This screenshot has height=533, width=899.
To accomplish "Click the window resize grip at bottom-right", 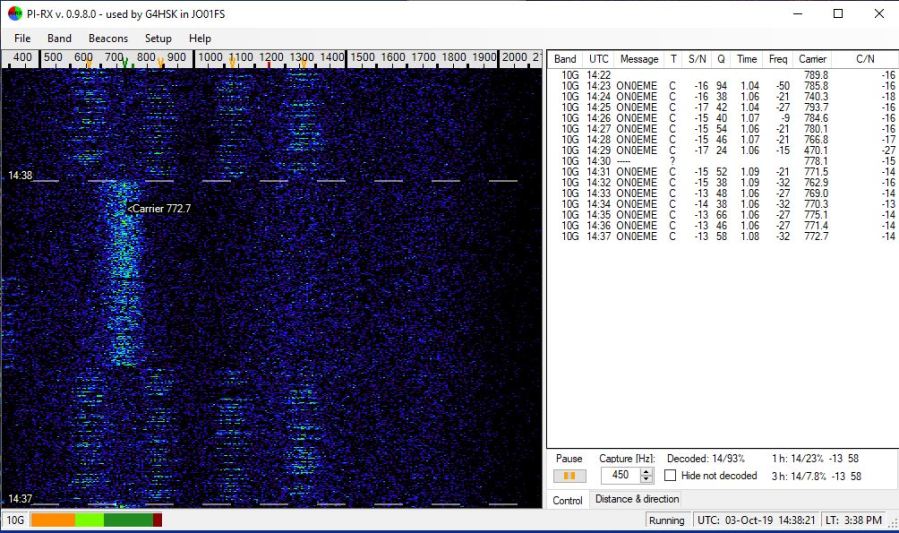I will click(891, 525).
